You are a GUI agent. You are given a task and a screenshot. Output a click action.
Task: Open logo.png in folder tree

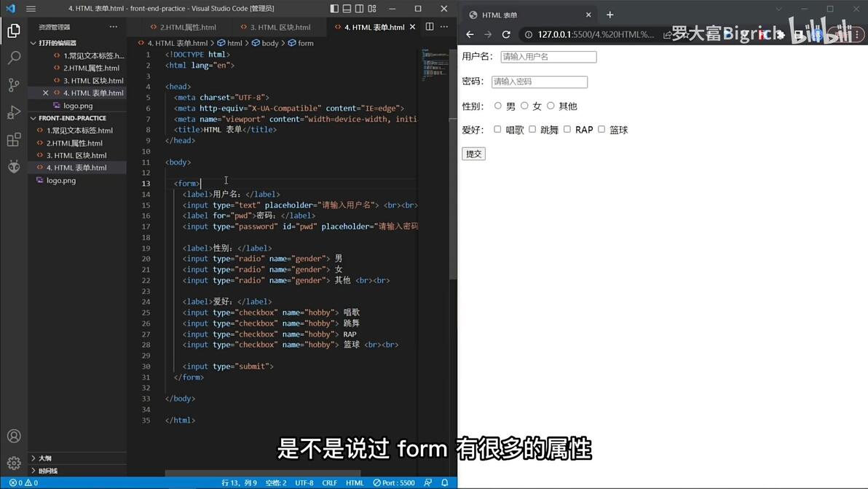pyautogui.click(x=61, y=181)
